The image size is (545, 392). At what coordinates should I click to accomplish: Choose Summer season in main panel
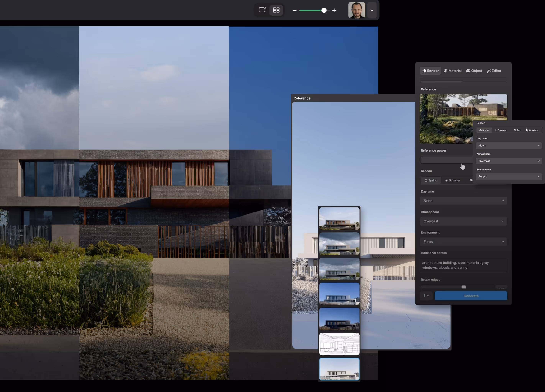(x=452, y=180)
